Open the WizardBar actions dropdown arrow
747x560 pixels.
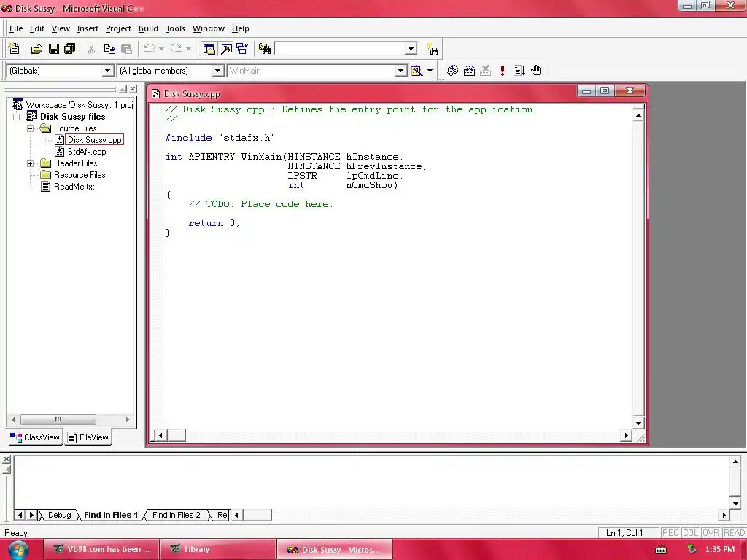tap(430, 71)
